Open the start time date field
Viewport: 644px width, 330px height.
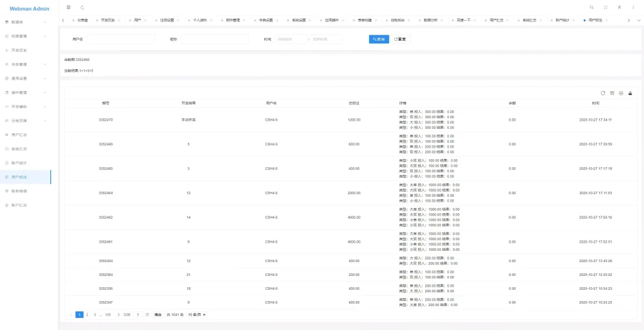pyautogui.click(x=291, y=39)
